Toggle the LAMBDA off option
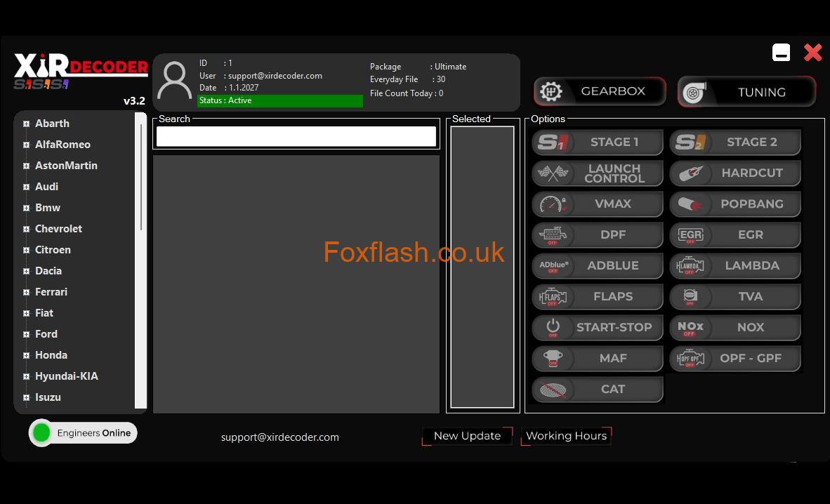830x504 pixels. 735,266
